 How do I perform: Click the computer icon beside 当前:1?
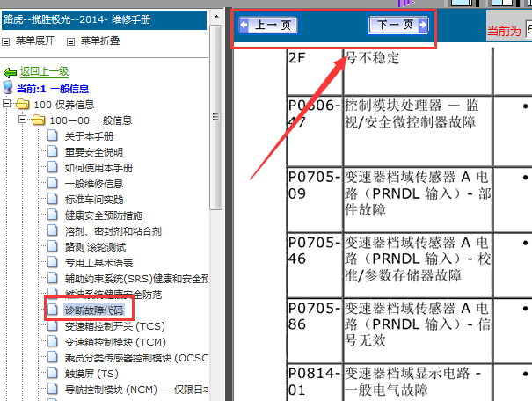(7, 87)
